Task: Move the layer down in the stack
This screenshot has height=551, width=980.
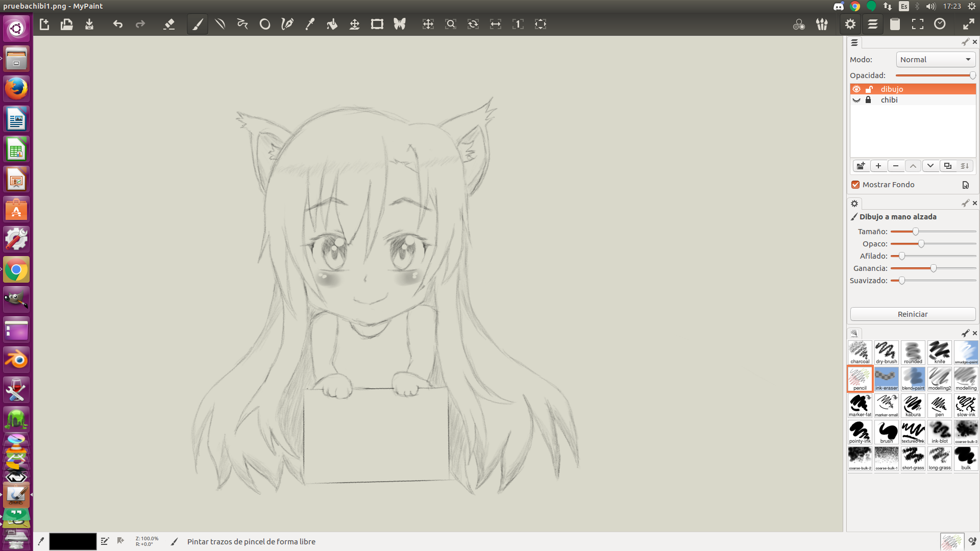Action: pos(930,166)
